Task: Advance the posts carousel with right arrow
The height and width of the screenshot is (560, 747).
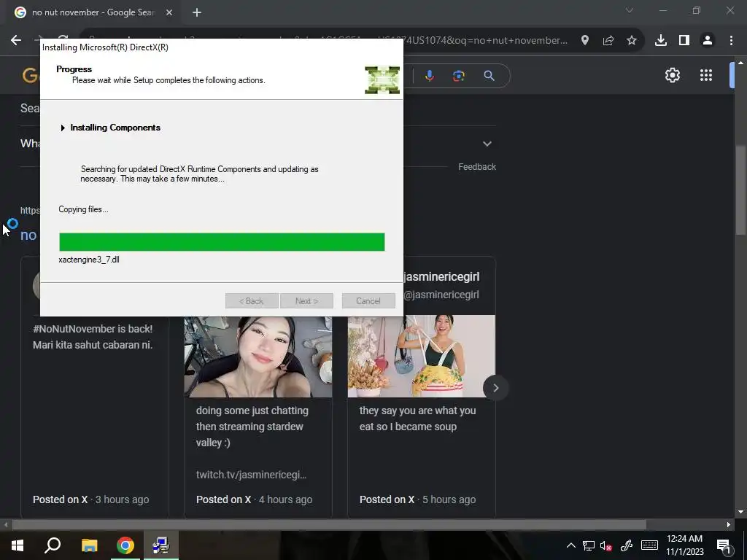Action: [495, 388]
